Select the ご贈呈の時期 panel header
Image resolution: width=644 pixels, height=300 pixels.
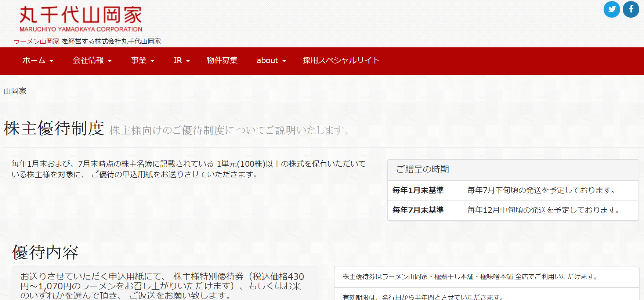(513, 170)
